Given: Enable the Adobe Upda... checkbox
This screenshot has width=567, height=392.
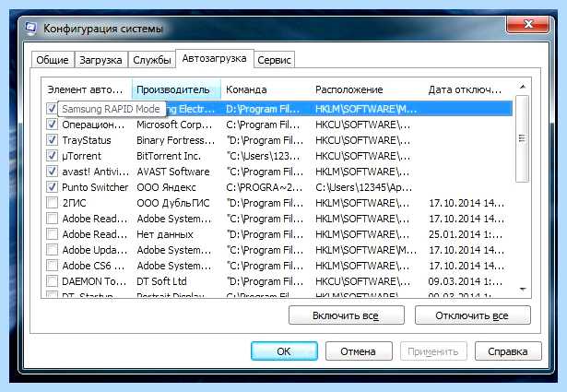Looking at the screenshot, I should [x=52, y=250].
